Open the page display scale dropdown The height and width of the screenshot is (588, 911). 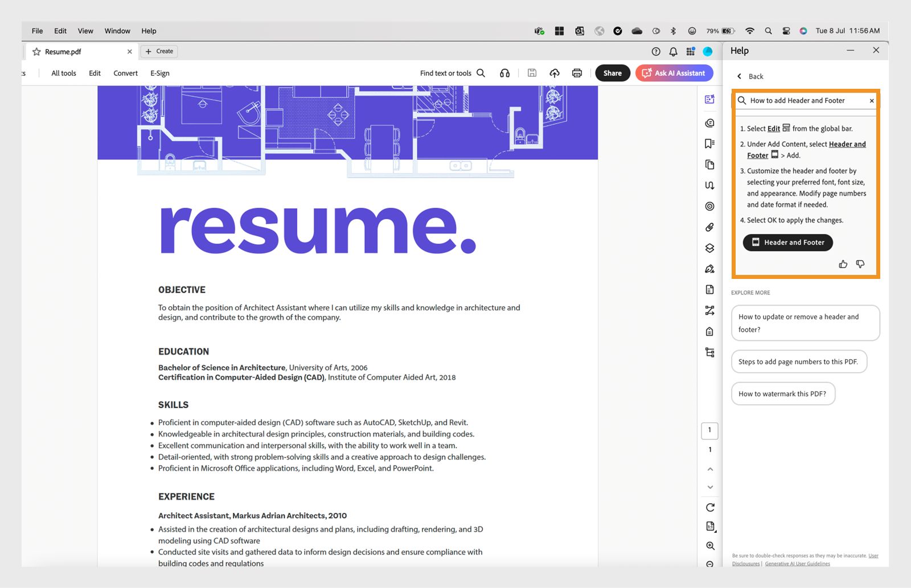tap(709, 526)
